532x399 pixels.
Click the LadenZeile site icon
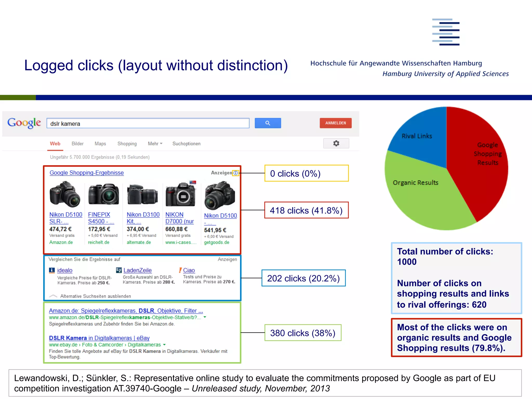tap(119, 270)
